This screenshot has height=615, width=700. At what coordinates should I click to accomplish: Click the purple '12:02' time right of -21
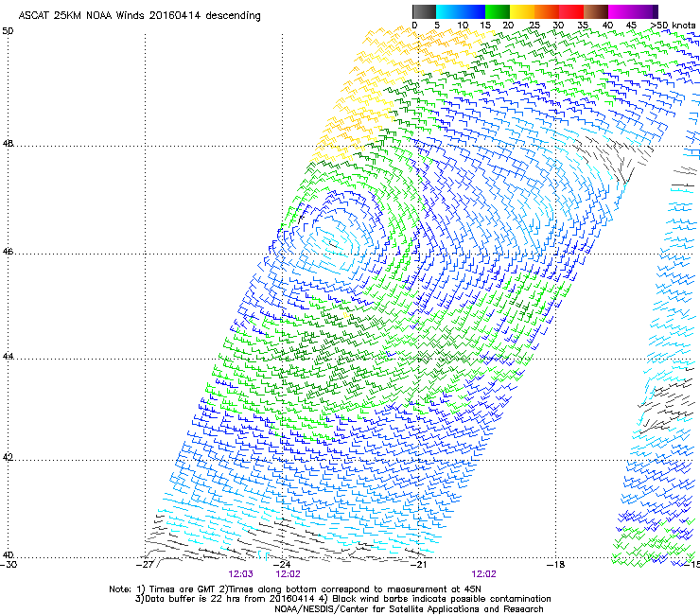tap(484, 574)
